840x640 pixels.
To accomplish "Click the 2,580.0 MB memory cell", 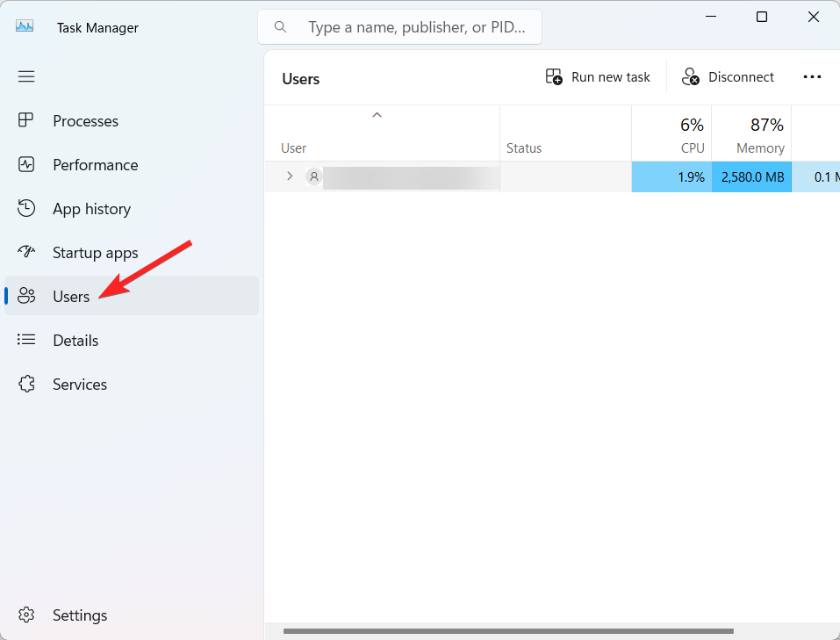I will [751, 176].
